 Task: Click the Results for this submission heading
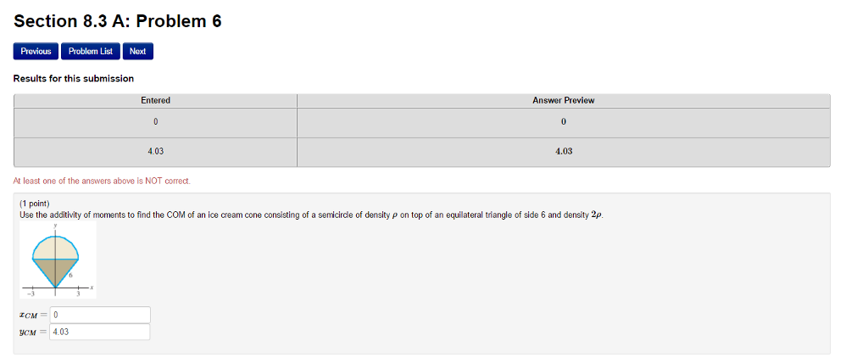coord(74,79)
